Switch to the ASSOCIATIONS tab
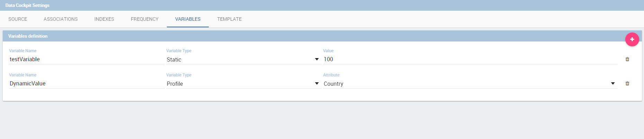 pos(61,19)
